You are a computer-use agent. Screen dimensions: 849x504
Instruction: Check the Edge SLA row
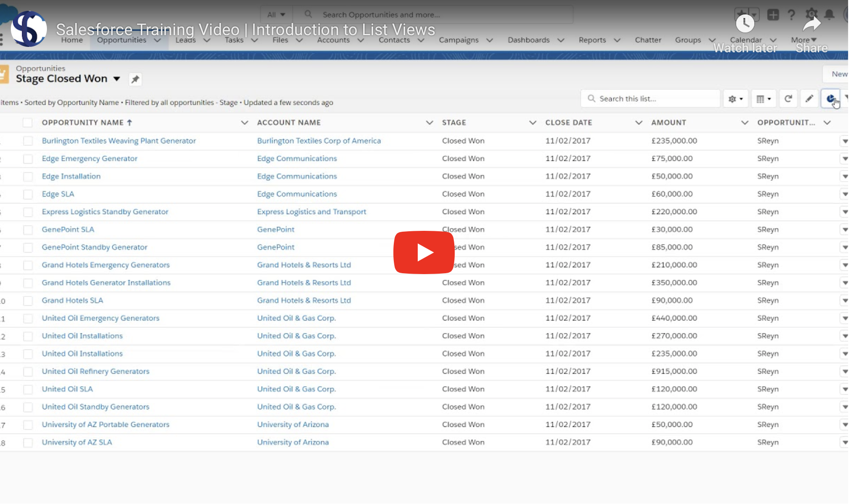tap(28, 194)
